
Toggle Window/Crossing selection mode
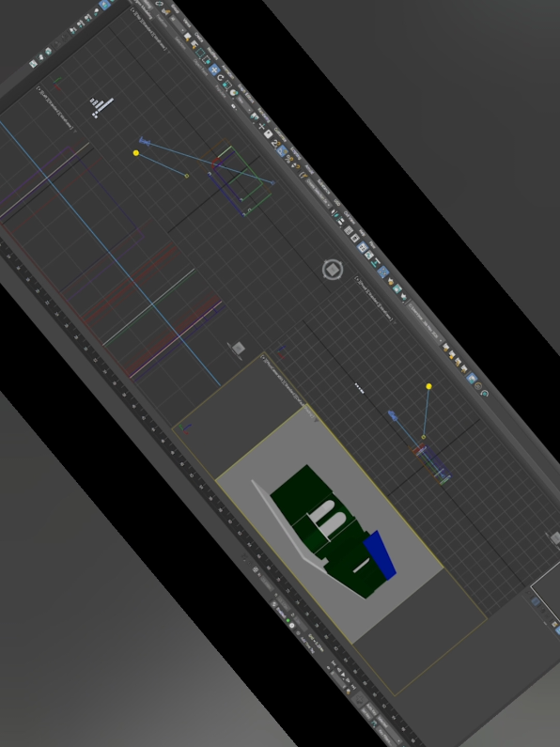[x=207, y=60]
